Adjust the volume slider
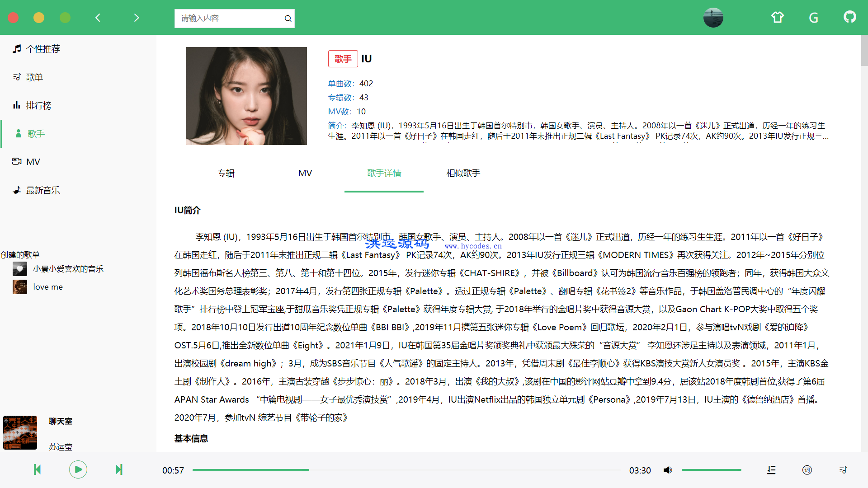 [712, 470]
